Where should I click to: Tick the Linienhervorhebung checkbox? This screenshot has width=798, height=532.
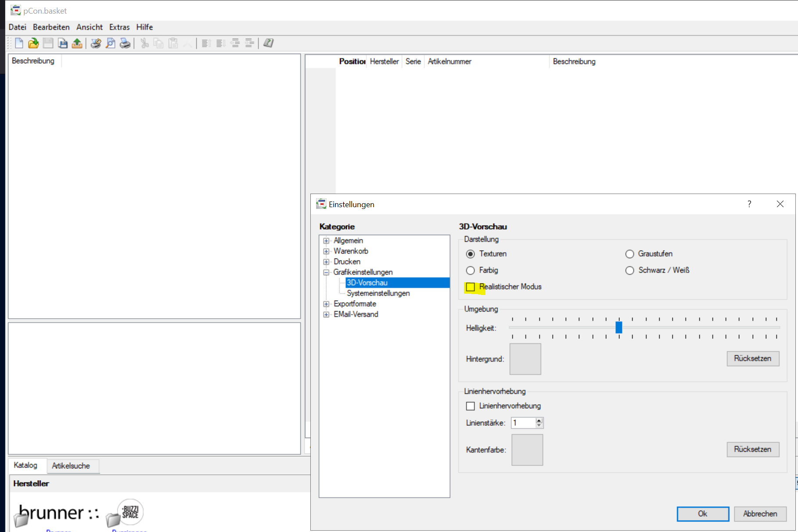(x=471, y=406)
